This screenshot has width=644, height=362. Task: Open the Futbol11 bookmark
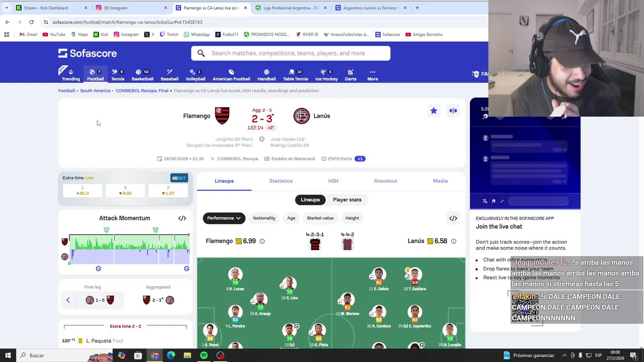(x=227, y=35)
